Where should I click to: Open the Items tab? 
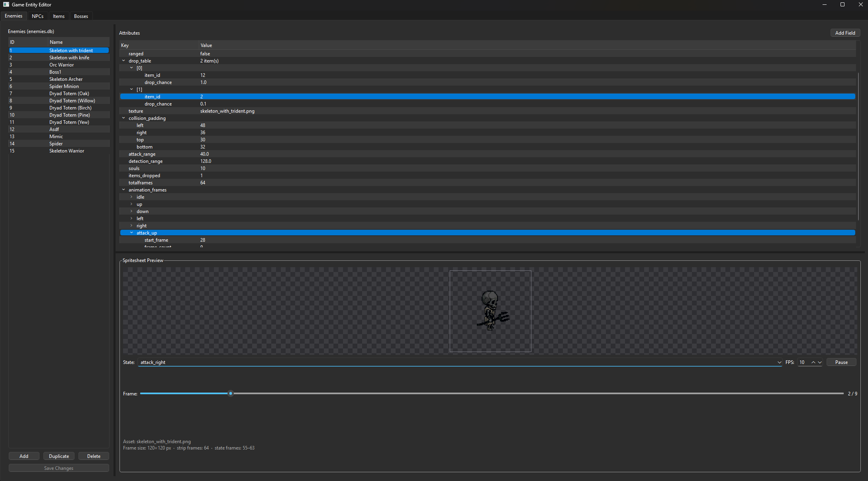click(x=59, y=16)
